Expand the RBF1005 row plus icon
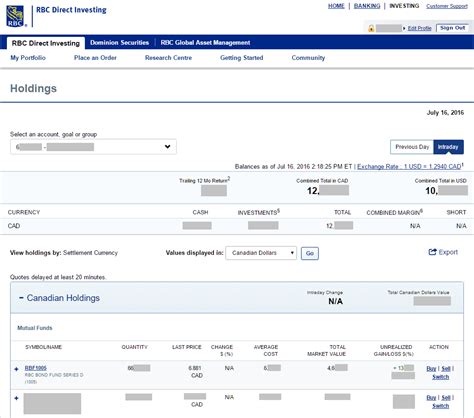This screenshot has width=474, height=418. pyautogui.click(x=16, y=369)
